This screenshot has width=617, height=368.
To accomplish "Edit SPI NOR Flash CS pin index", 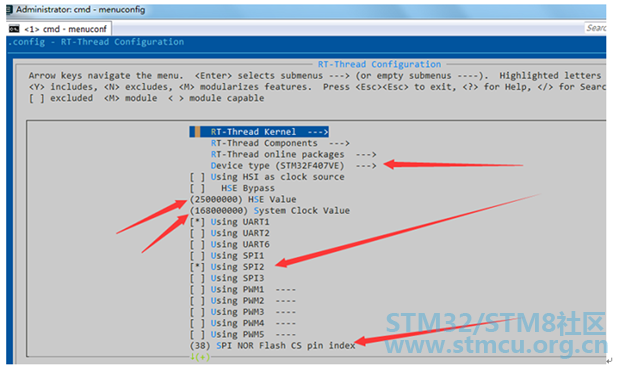I will (x=272, y=345).
